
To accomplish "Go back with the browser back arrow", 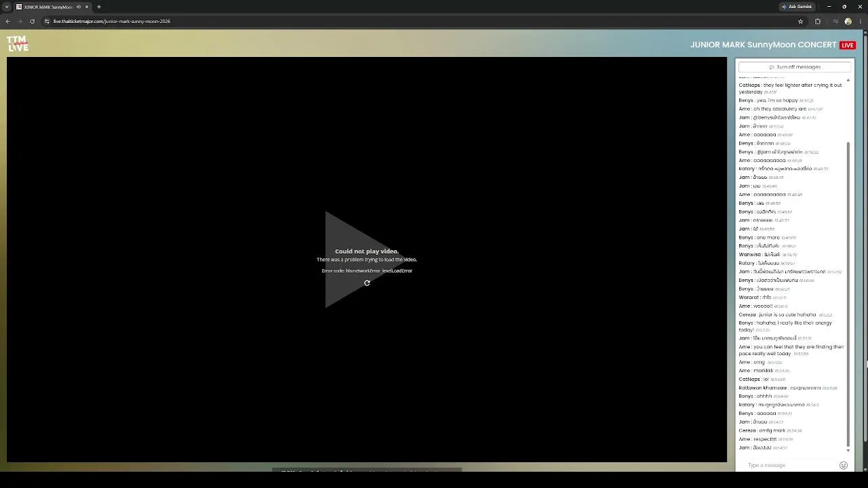I will (7, 21).
